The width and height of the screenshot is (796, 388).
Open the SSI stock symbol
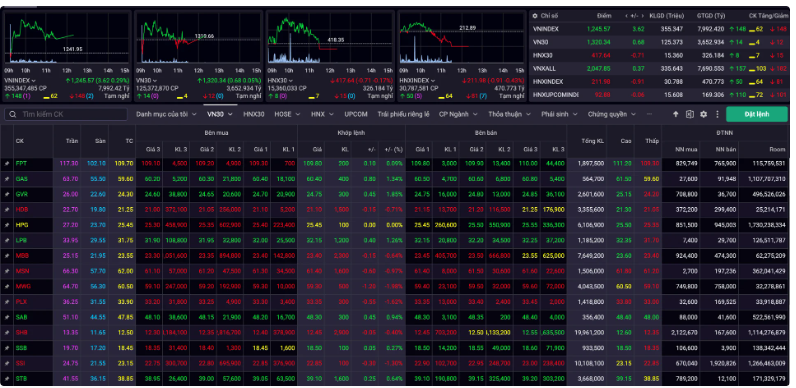[x=21, y=363]
